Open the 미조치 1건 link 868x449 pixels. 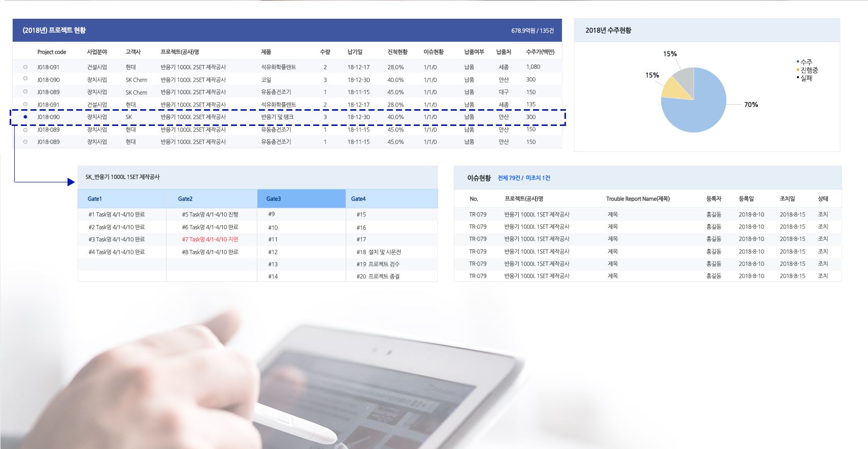538,178
